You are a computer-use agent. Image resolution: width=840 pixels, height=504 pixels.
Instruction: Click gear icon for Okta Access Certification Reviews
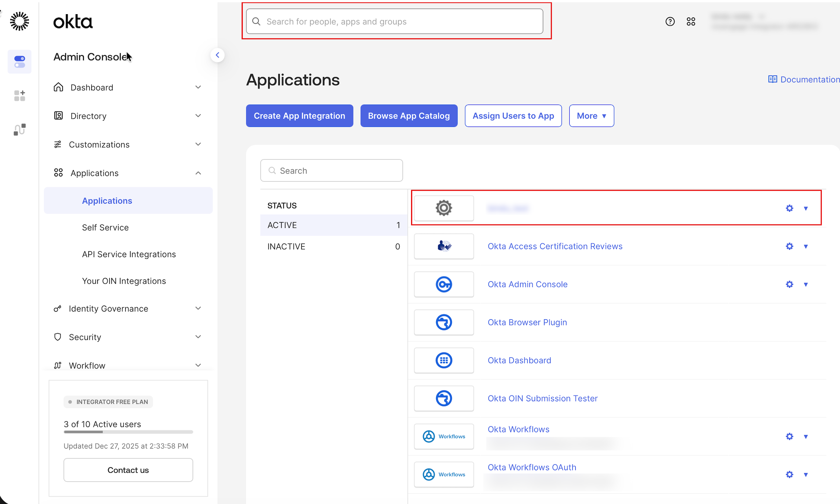789,246
